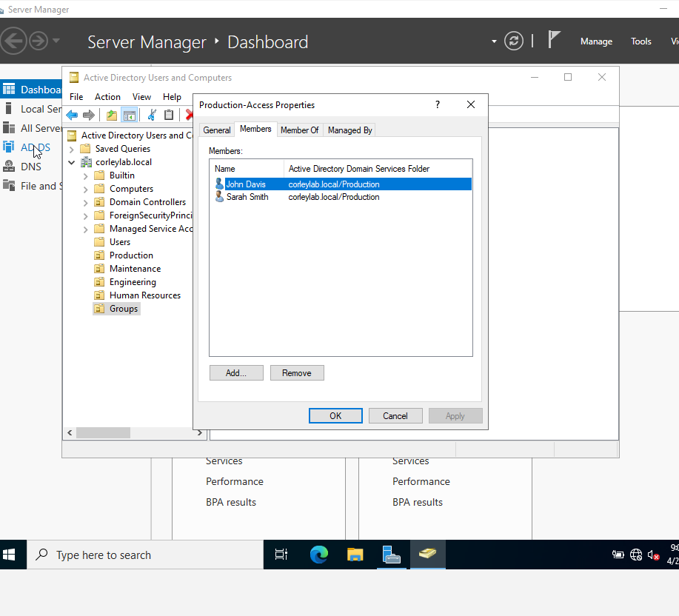Click the tree pane horizontal scrollbar thumb
Viewport: 679px width, 616px height.
[x=103, y=433]
